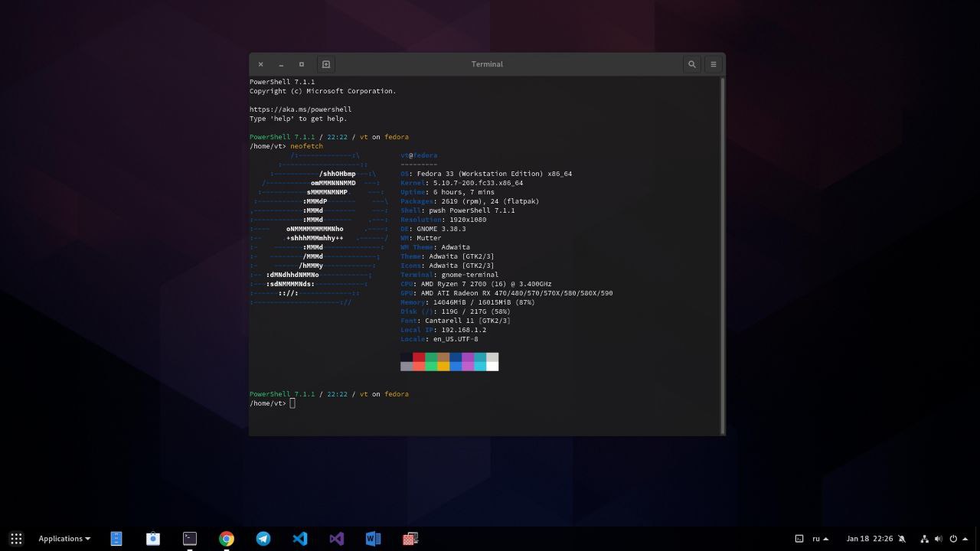Open the Terminal hamburger menu
The height and width of the screenshot is (551, 980).
point(713,64)
